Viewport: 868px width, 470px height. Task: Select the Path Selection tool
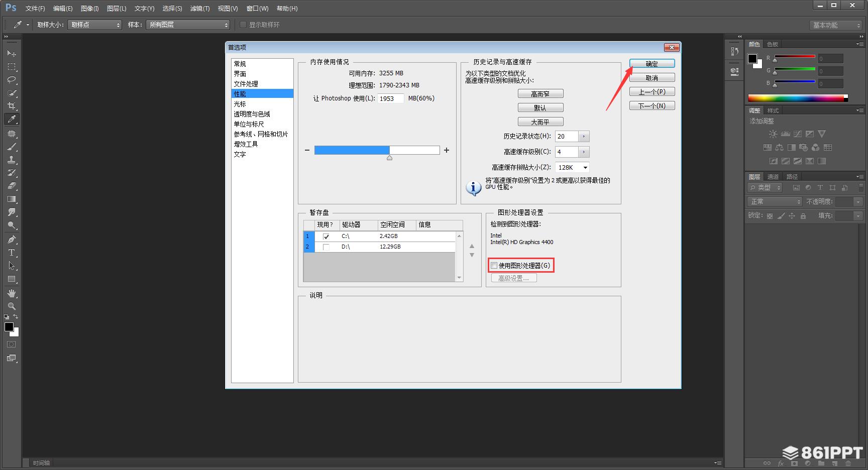pos(12,266)
